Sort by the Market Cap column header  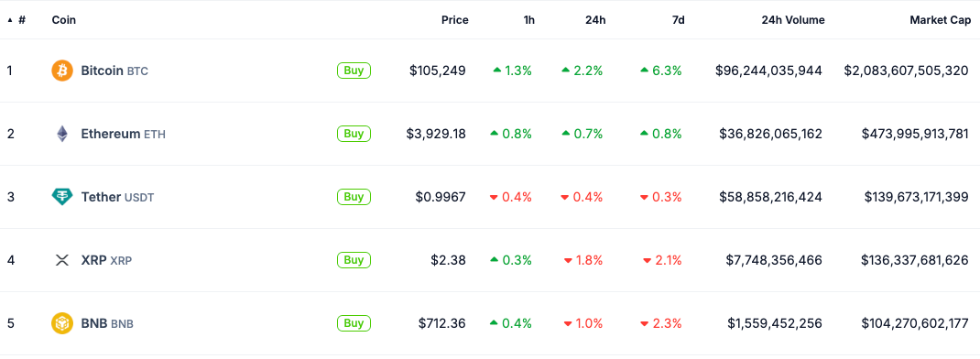[941, 20]
